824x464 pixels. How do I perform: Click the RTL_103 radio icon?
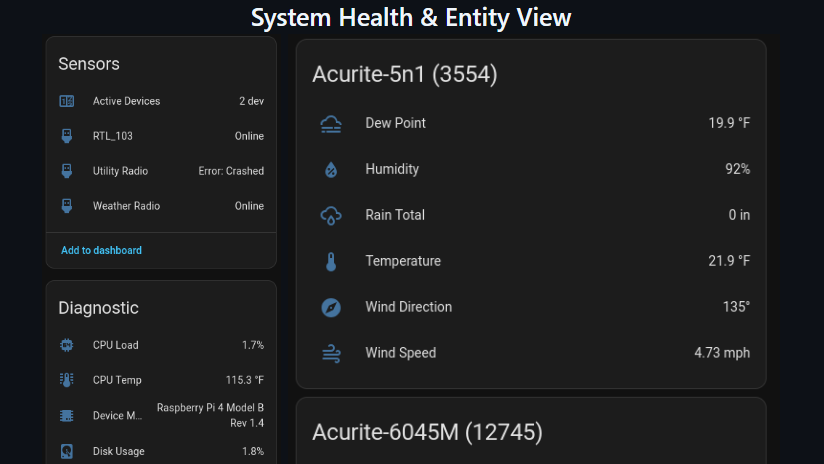[x=67, y=136]
